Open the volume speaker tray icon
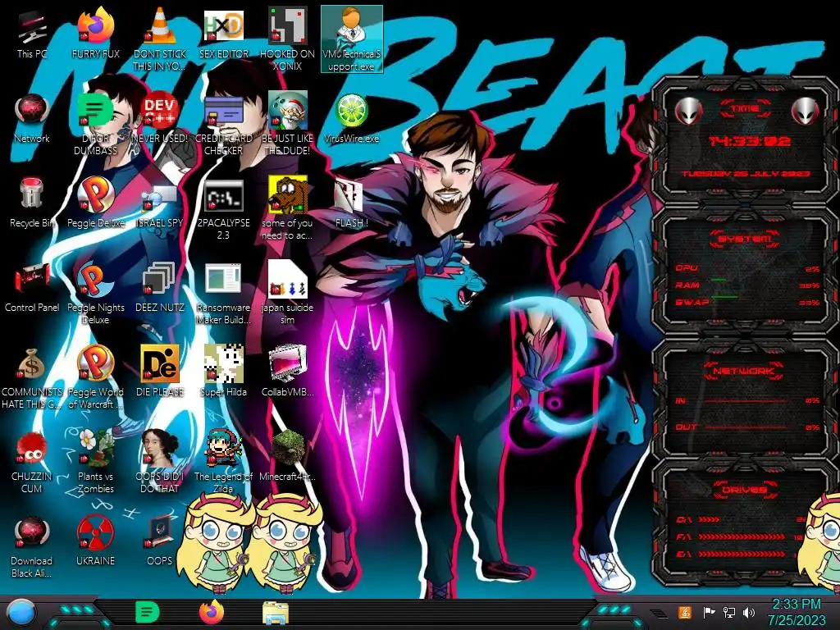The height and width of the screenshot is (630, 840). click(749, 612)
